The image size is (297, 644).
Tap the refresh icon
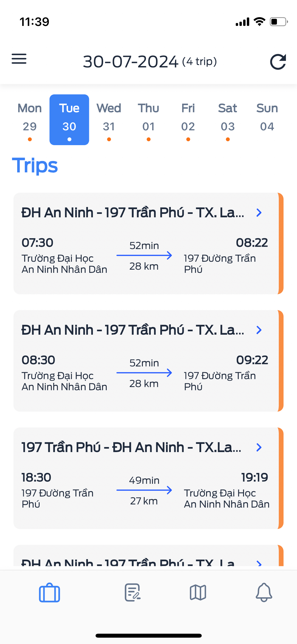278,62
